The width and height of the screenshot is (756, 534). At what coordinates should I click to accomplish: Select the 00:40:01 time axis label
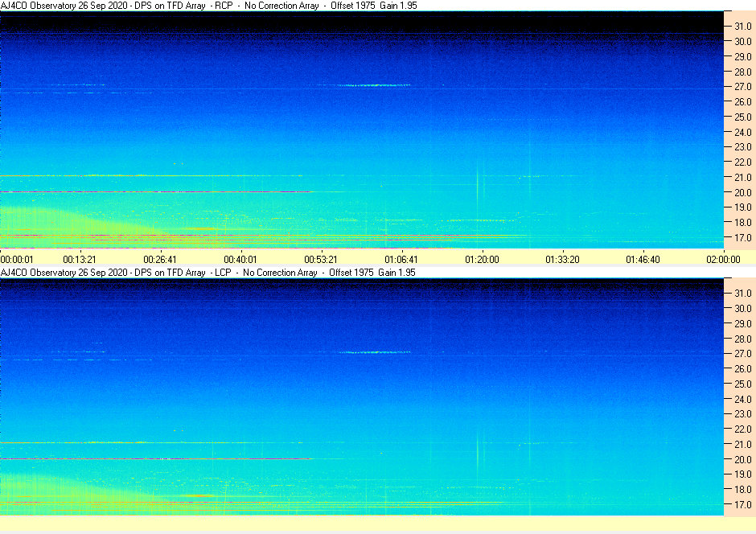point(240,259)
